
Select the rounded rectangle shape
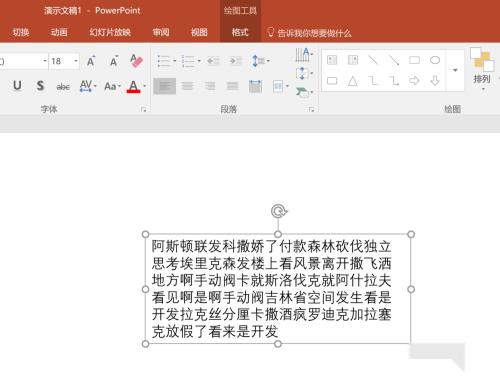click(x=332, y=81)
